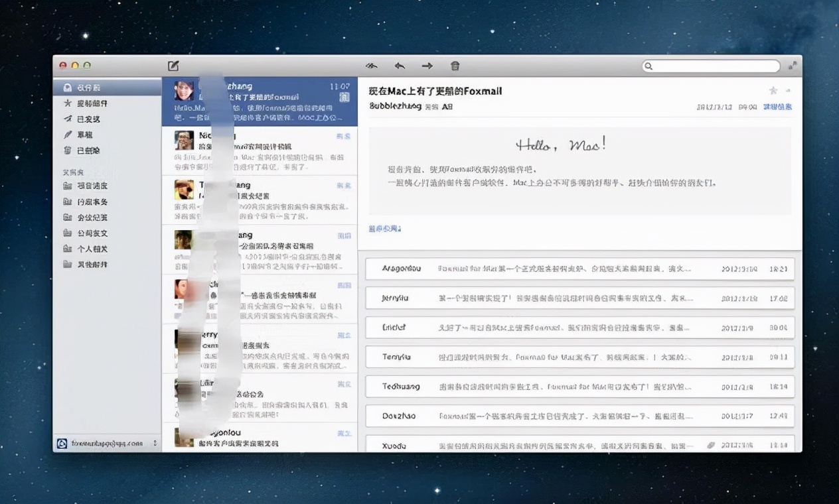Click the small badge under the 11:07 time
Viewport: 839px width, 504px height.
pyautogui.click(x=344, y=97)
